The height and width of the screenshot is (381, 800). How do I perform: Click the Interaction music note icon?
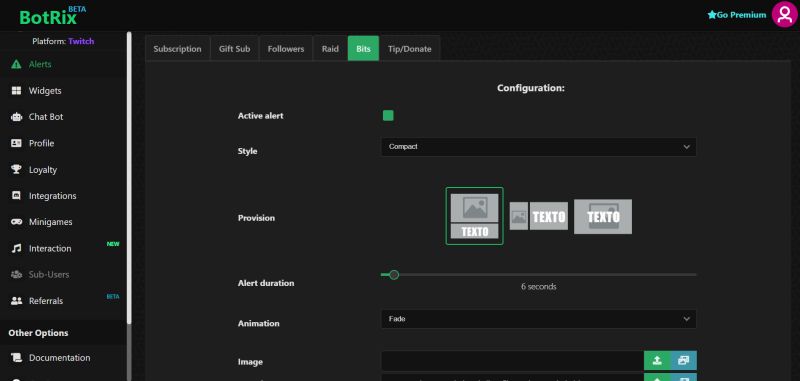[16, 248]
